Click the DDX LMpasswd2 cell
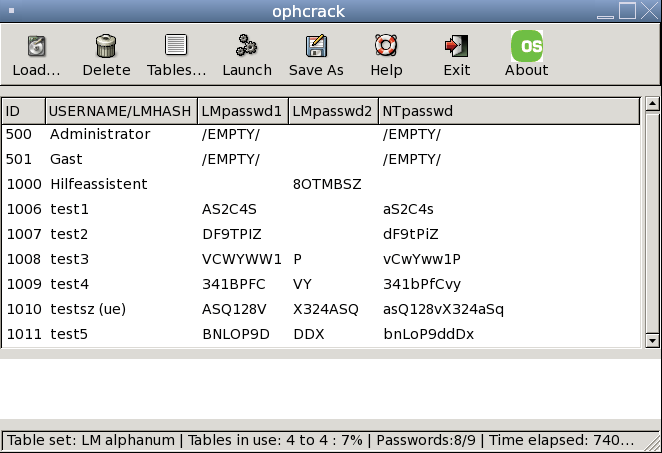The width and height of the screenshot is (662, 453). pyautogui.click(x=309, y=334)
